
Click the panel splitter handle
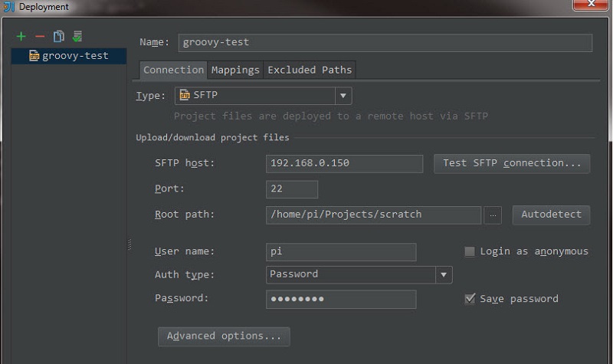coord(129,244)
